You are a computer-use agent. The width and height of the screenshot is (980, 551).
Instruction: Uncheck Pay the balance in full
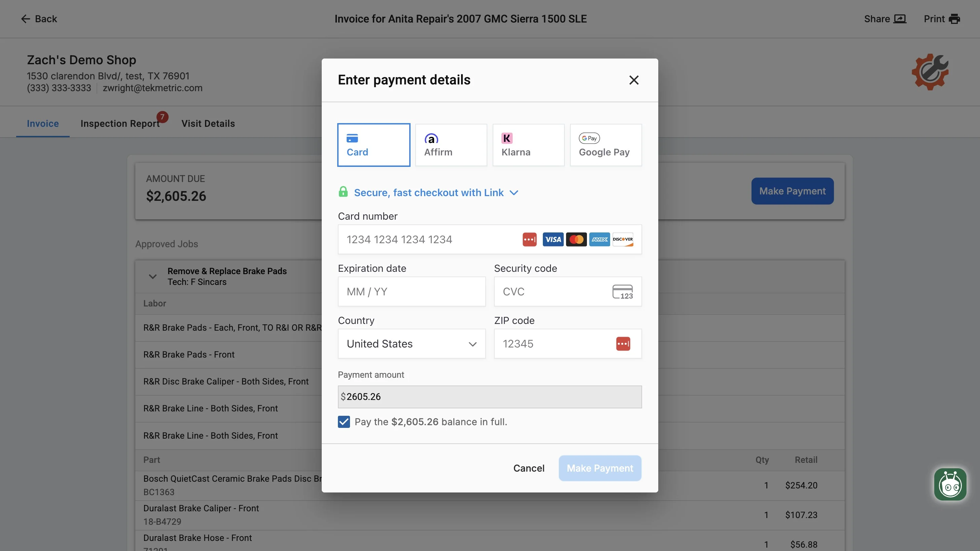[x=344, y=422]
